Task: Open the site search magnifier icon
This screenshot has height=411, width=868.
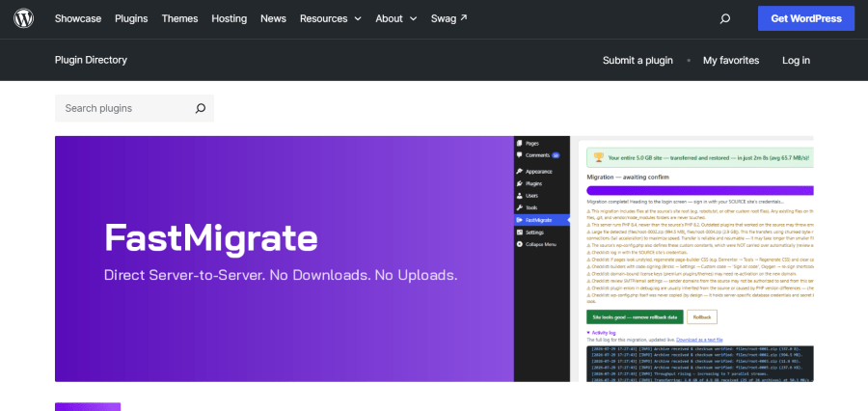Action: (724, 19)
